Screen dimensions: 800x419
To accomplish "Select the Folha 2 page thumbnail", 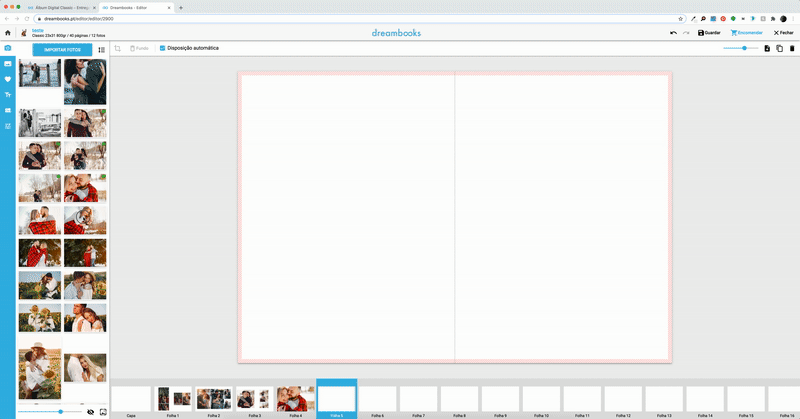I will coord(213,399).
